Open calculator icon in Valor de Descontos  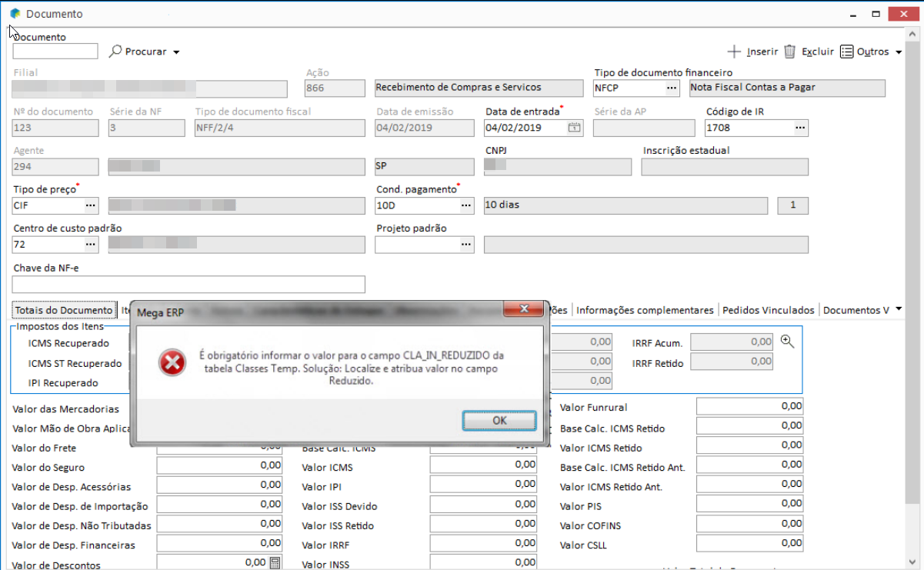(275, 563)
